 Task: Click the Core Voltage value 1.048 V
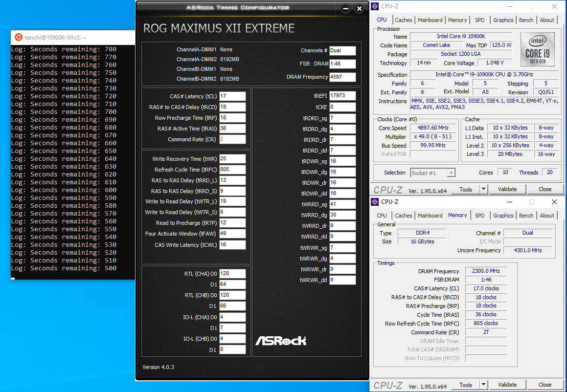click(495, 63)
